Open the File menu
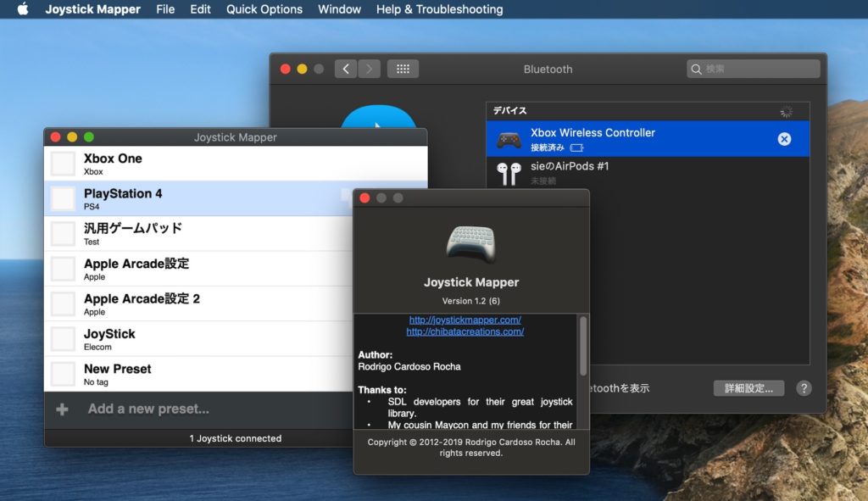Viewport: 868px width, 501px height. 165,9
